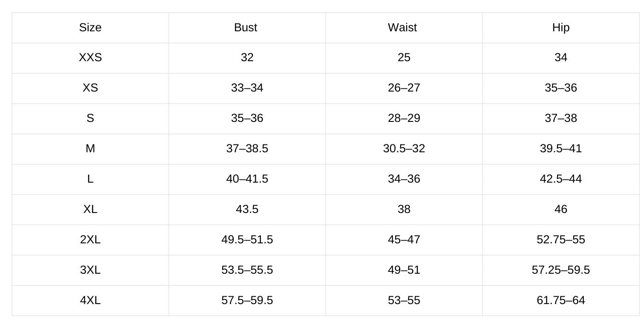The width and height of the screenshot is (644, 322).
Task: Select M bust value 37–38.5
Action: [247, 149]
